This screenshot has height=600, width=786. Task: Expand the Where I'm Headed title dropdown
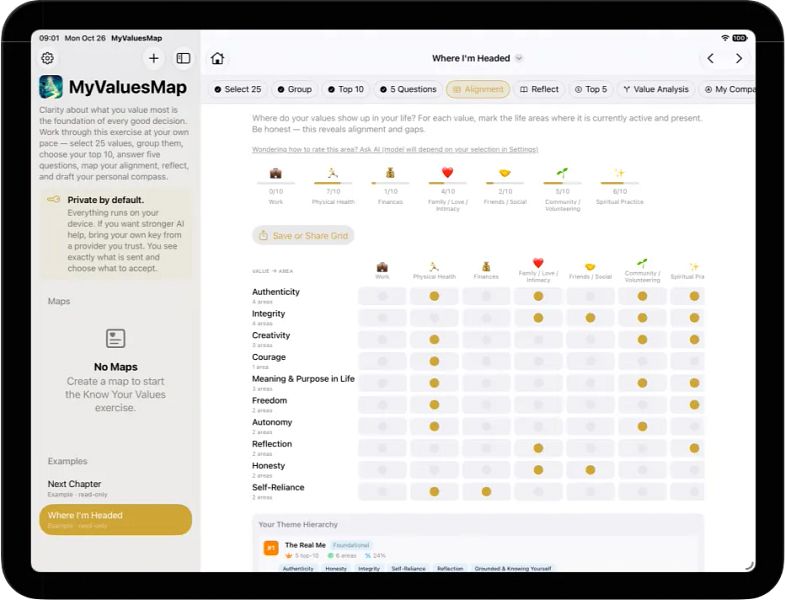pos(519,58)
